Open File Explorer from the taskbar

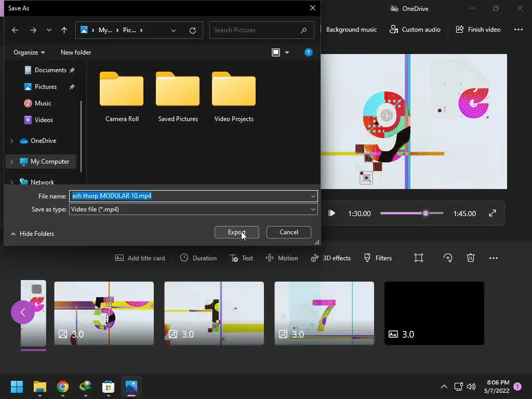39,387
